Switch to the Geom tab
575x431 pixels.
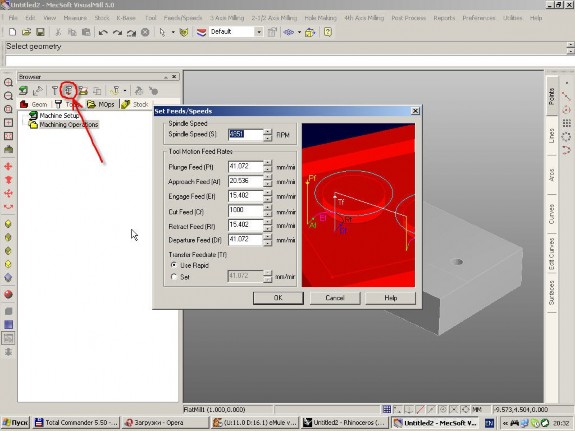(34, 104)
